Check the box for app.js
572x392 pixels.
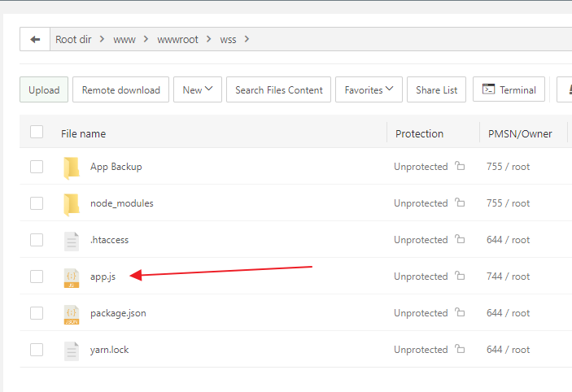[x=37, y=277]
